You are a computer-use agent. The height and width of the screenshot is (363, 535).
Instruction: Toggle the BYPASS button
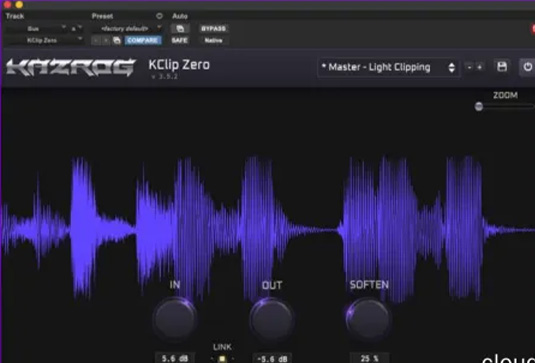tap(213, 29)
